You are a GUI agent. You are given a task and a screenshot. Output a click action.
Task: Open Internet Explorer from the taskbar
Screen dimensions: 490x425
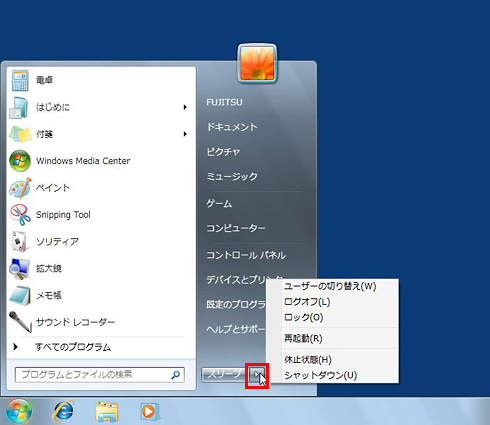pyautogui.click(x=63, y=411)
